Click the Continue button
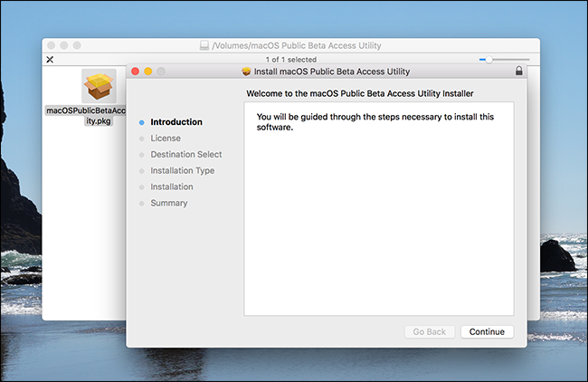The width and height of the screenshot is (588, 382). coord(487,331)
